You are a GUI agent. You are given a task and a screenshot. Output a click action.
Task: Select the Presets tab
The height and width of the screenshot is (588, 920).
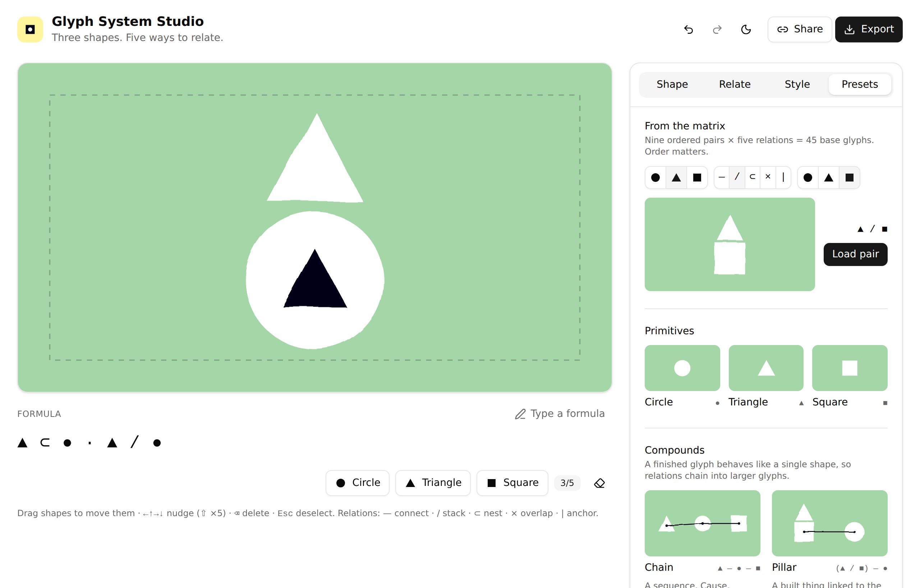[860, 84]
